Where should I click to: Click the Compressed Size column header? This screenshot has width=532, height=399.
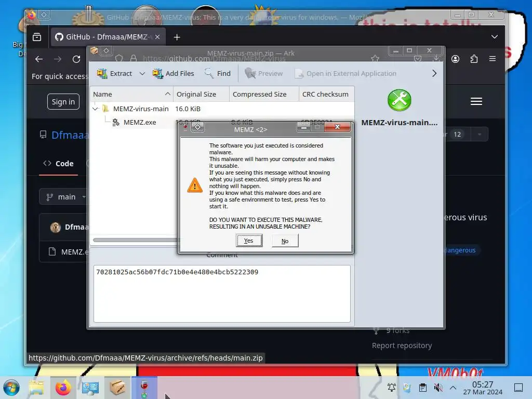pos(264,94)
